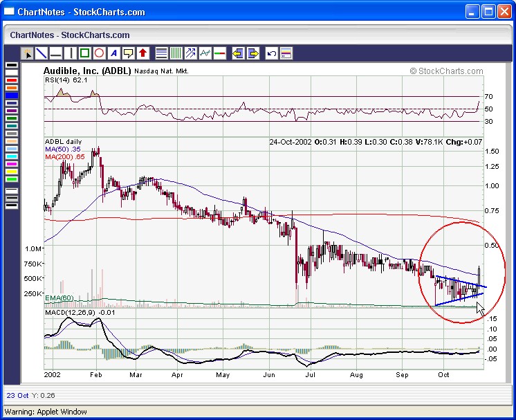Click the MA(200) .65 legend label
Image resolution: width=516 pixels, height=420 pixels.
[x=65, y=156]
